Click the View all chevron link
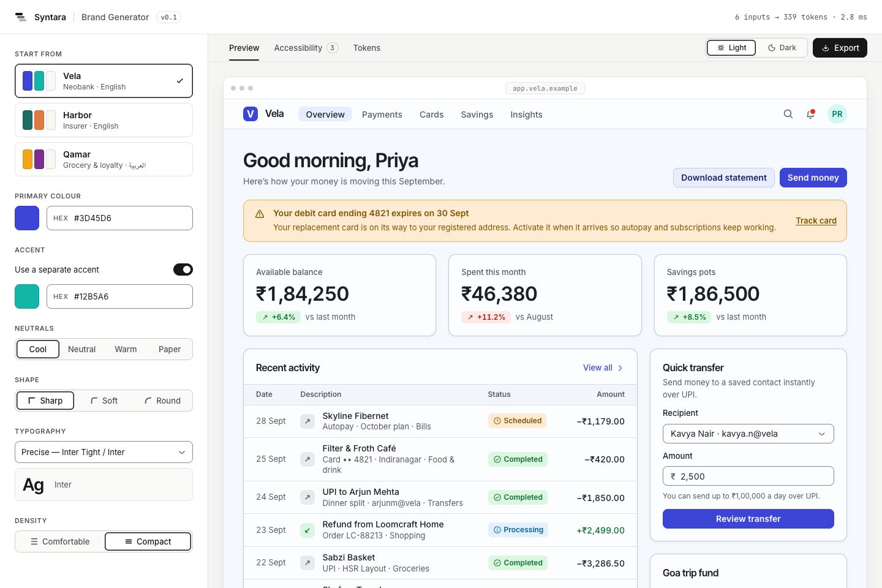The image size is (882, 588). click(x=603, y=367)
